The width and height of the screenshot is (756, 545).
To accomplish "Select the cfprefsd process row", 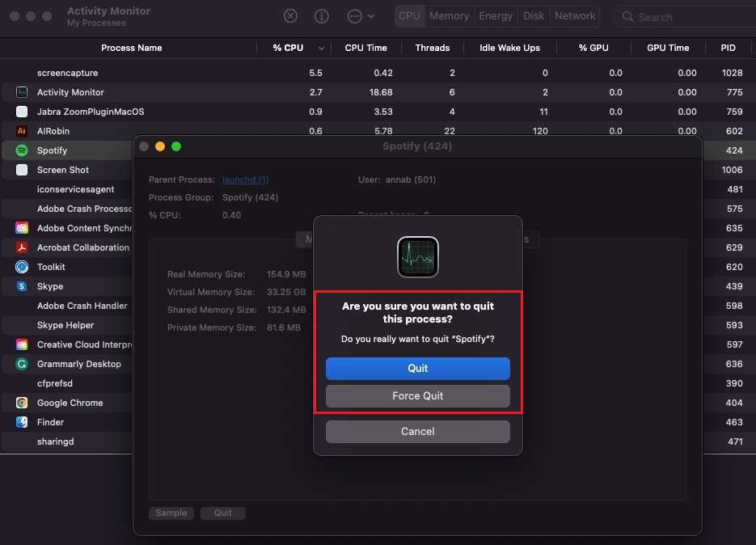I will coord(67,383).
